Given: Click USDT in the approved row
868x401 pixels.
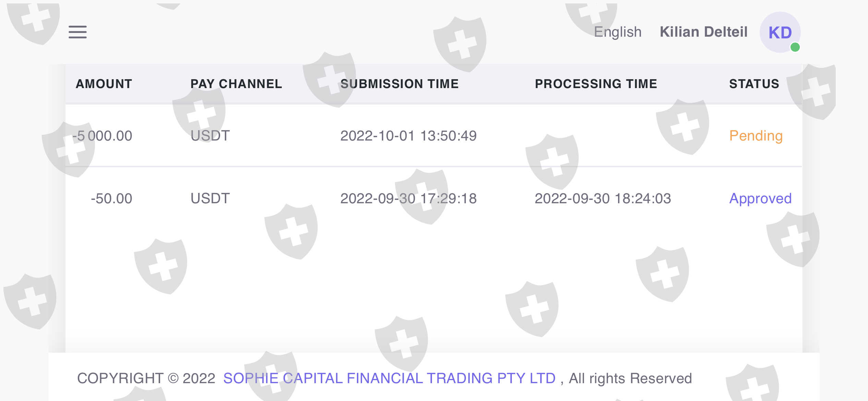Looking at the screenshot, I should coord(210,198).
